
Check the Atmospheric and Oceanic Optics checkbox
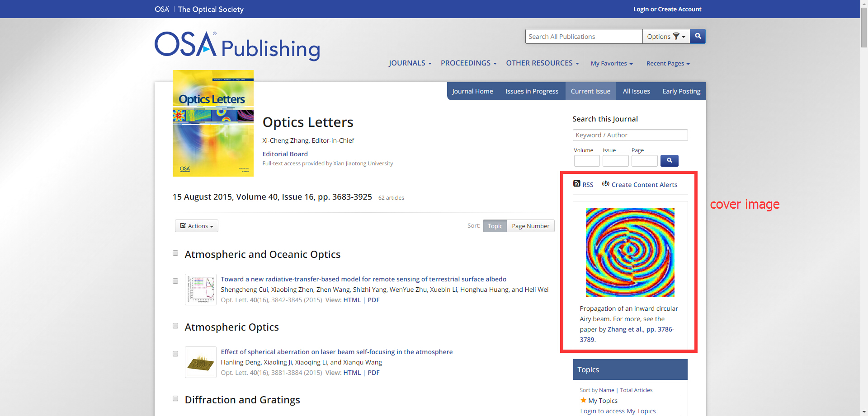coord(175,253)
